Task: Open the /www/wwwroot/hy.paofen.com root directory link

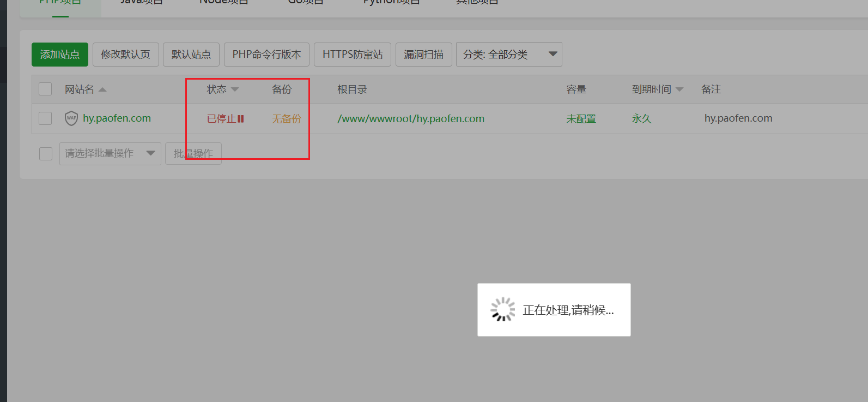Action: tap(411, 119)
